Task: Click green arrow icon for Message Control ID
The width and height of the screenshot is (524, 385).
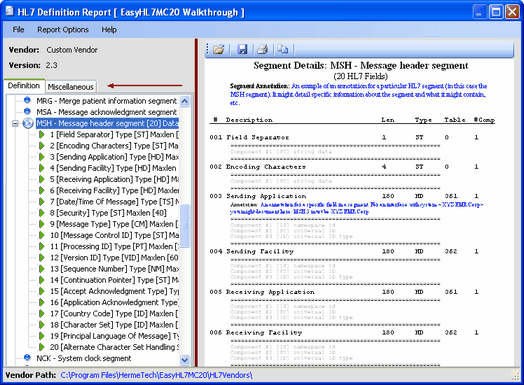Action: [42, 235]
